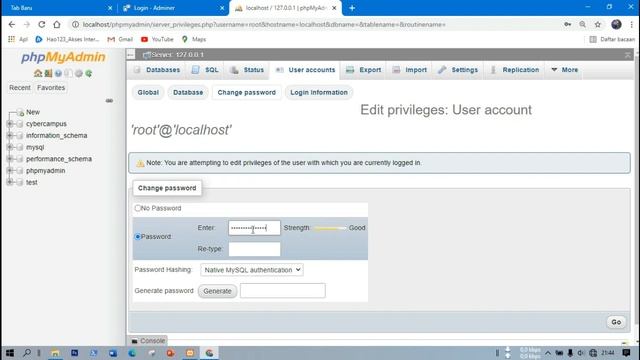This screenshot has height=360, width=640.
Task: Open the Windows Start menu
Action: [10, 353]
